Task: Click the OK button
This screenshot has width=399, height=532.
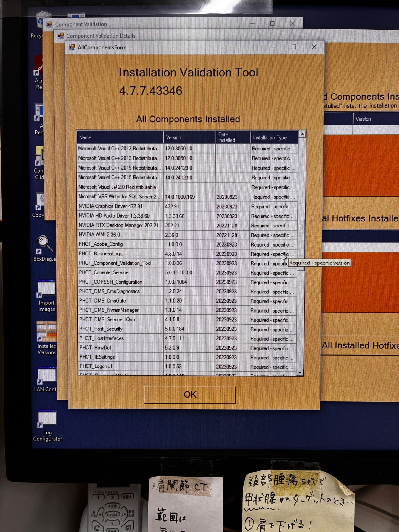Action: click(190, 395)
